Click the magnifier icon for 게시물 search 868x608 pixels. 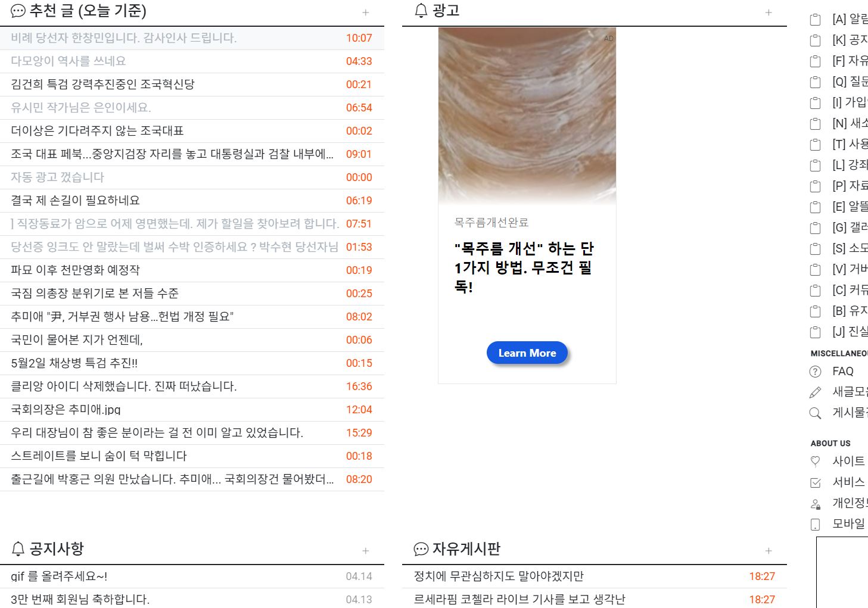816,413
